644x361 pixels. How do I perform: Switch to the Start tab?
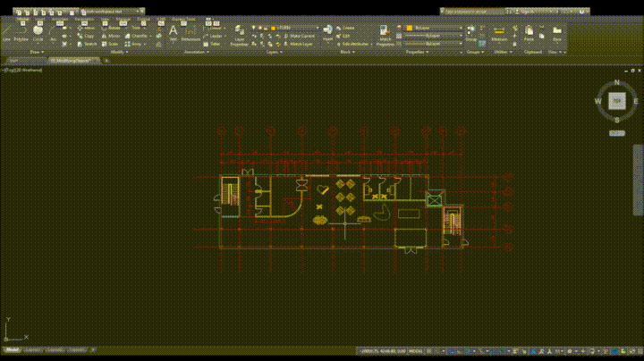(x=13, y=61)
